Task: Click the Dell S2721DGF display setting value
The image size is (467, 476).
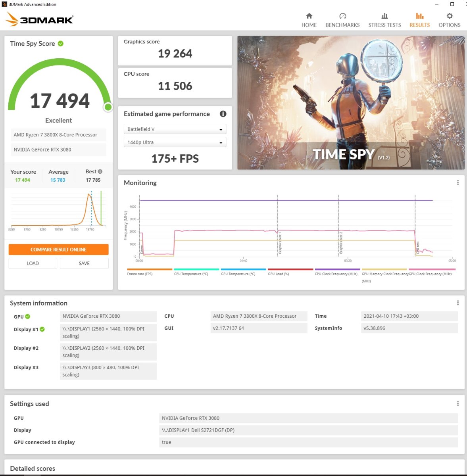Action: coord(308,430)
